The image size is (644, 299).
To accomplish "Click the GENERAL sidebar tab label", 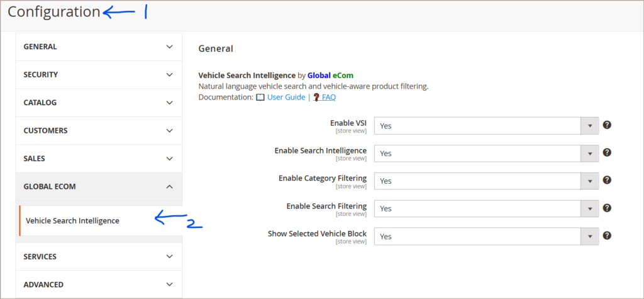I will coord(40,47).
